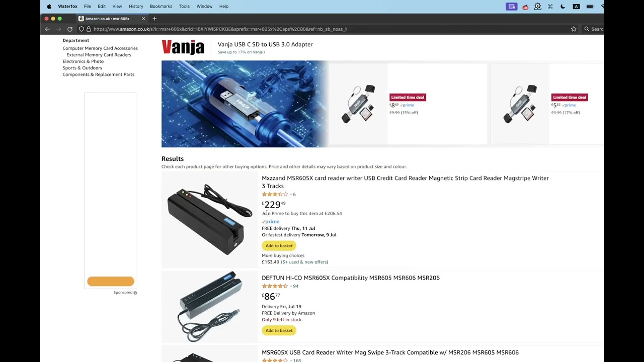Bookmark this page with the star icon
Viewport: 644px width, 362px height.
pyautogui.click(x=574, y=29)
